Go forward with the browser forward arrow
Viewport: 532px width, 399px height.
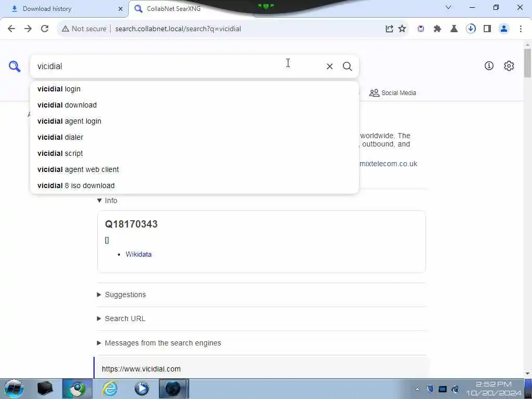tap(28, 29)
